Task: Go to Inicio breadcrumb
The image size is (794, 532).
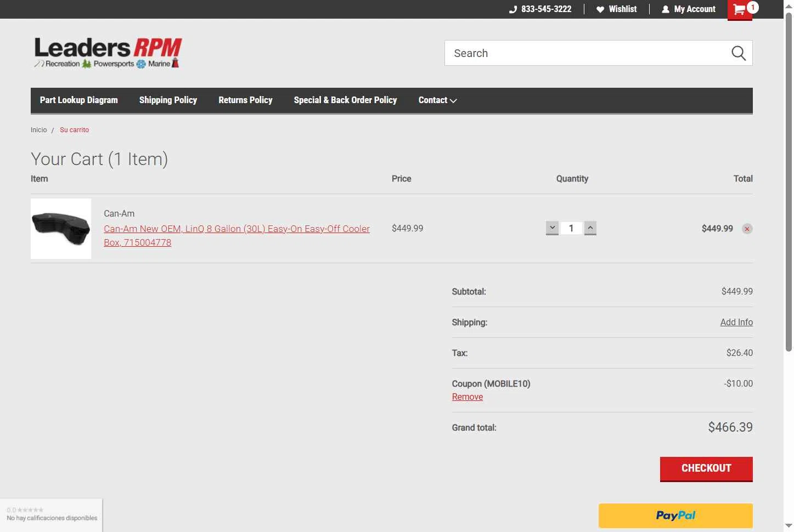Action: 39,130
